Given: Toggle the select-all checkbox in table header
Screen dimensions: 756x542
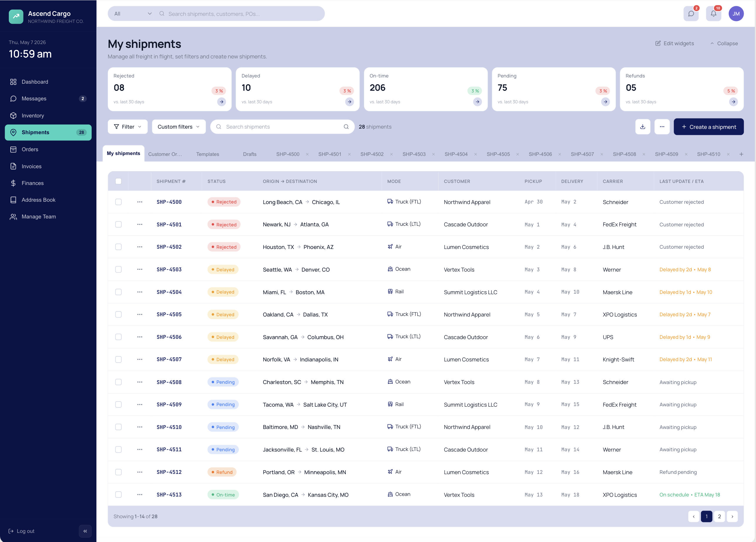Looking at the screenshot, I should pos(118,181).
